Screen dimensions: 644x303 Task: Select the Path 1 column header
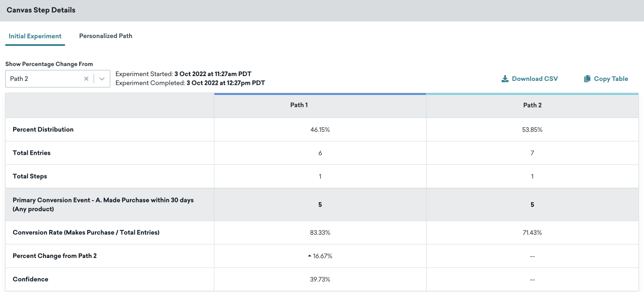299,105
